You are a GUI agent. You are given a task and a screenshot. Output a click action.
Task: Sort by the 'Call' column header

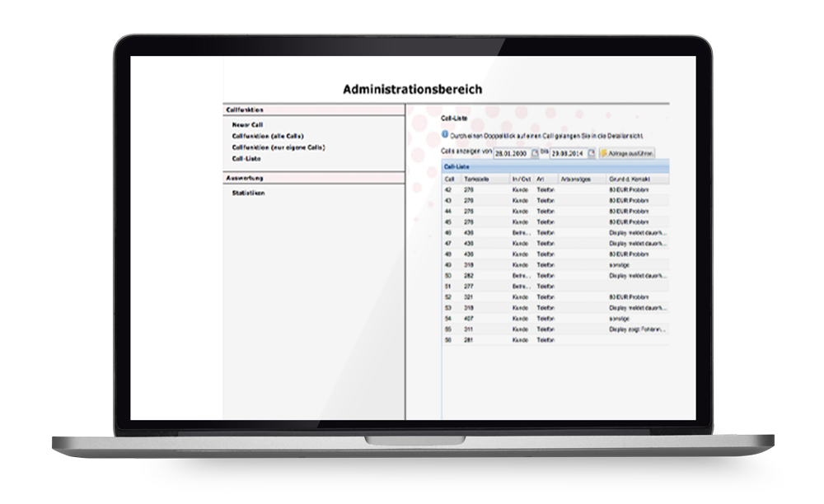[451, 178]
